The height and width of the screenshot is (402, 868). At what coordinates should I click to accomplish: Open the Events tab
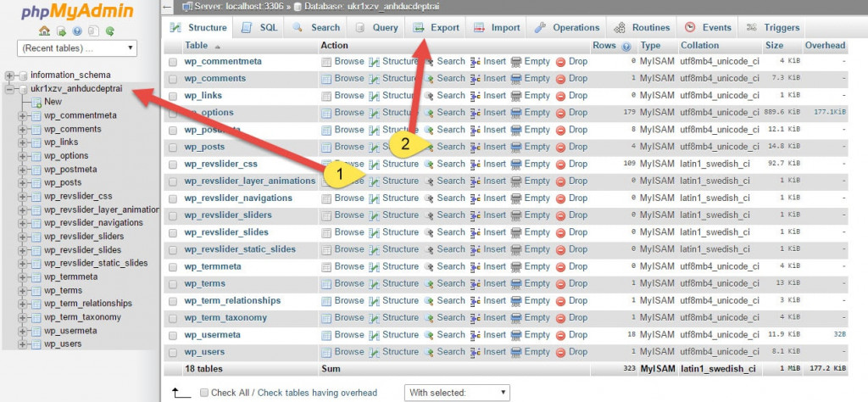click(x=708, y=28)
